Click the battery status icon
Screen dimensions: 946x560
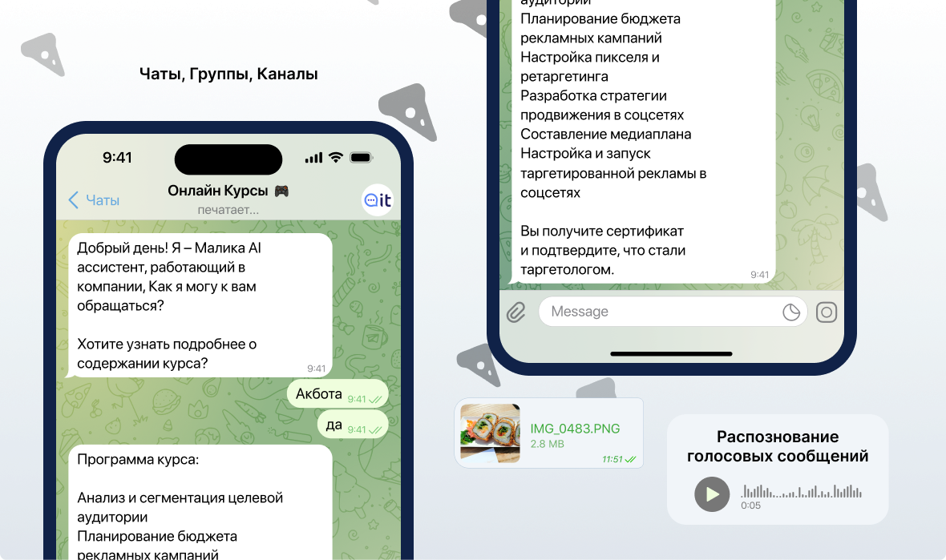[x=361, y=158]
